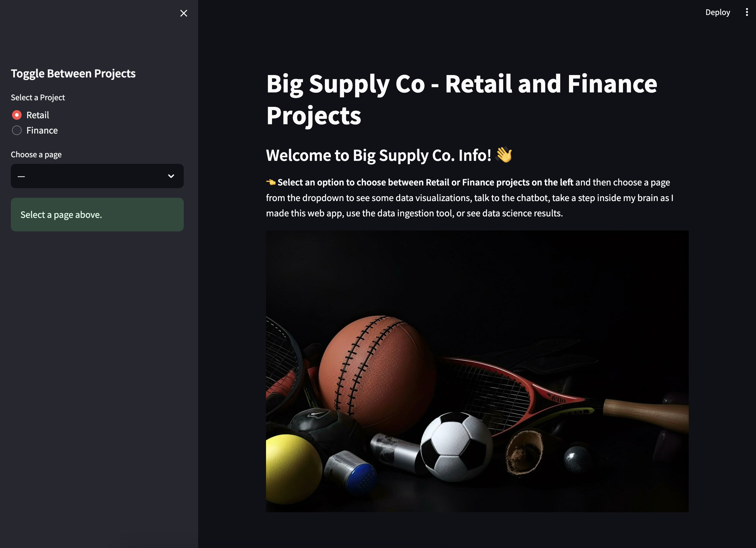
Task: Click the dash placeholder in page selector
Action: (21, 176)
